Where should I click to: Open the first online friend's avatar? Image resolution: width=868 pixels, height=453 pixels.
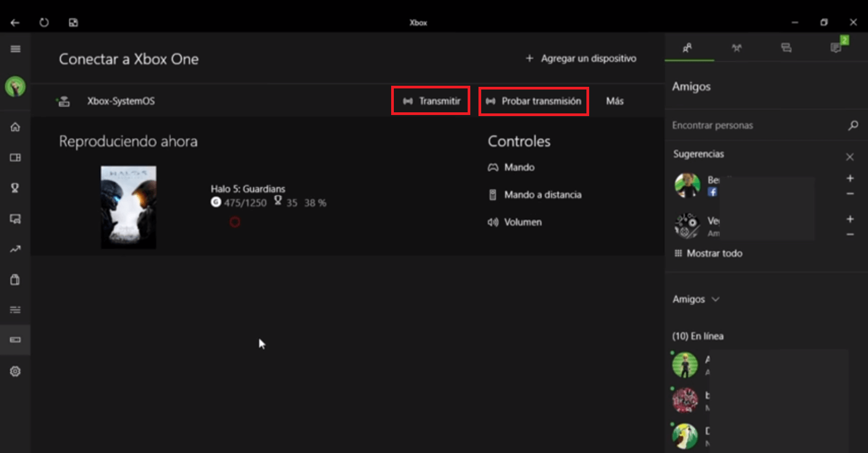[685, 365]
